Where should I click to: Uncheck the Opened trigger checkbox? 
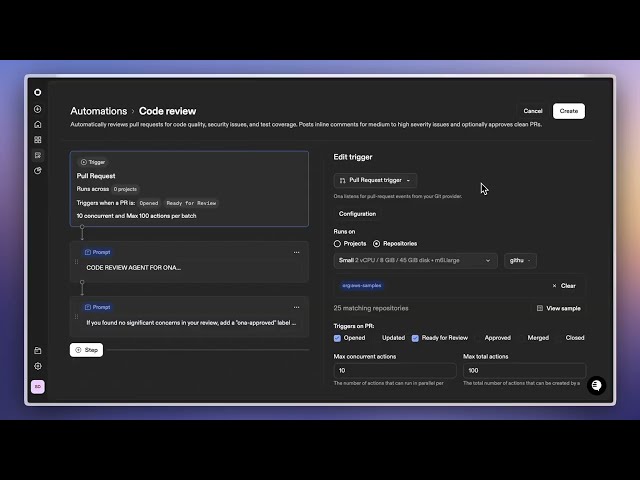[337, 338]
